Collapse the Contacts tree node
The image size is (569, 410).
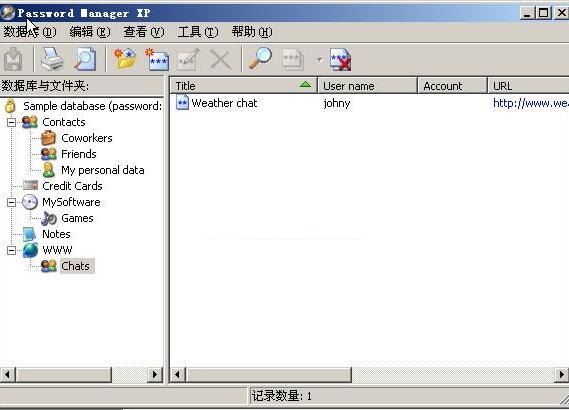point(11,122)
